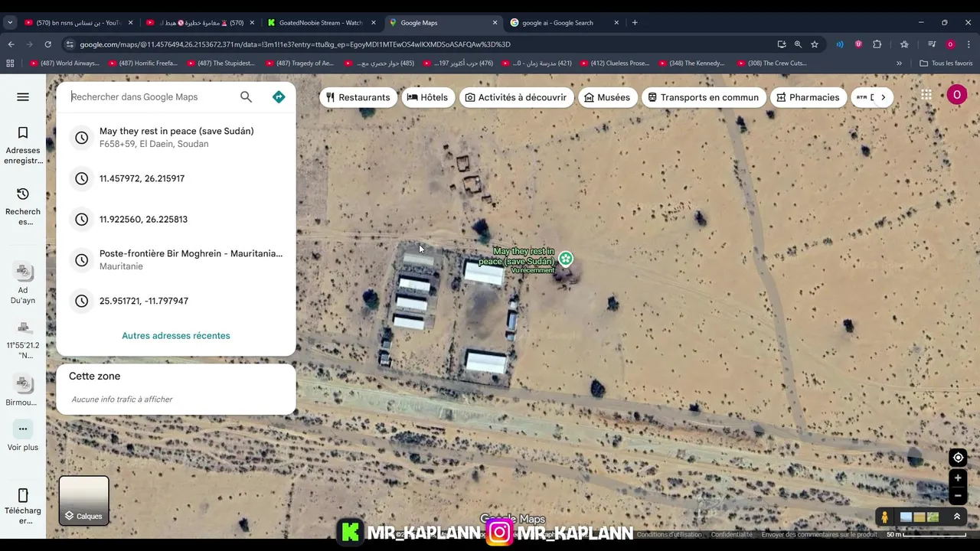This screenshot has width=980, height=551.
Task: Select the terrain layer swatch thumbnail
Action: coord(920,517)
